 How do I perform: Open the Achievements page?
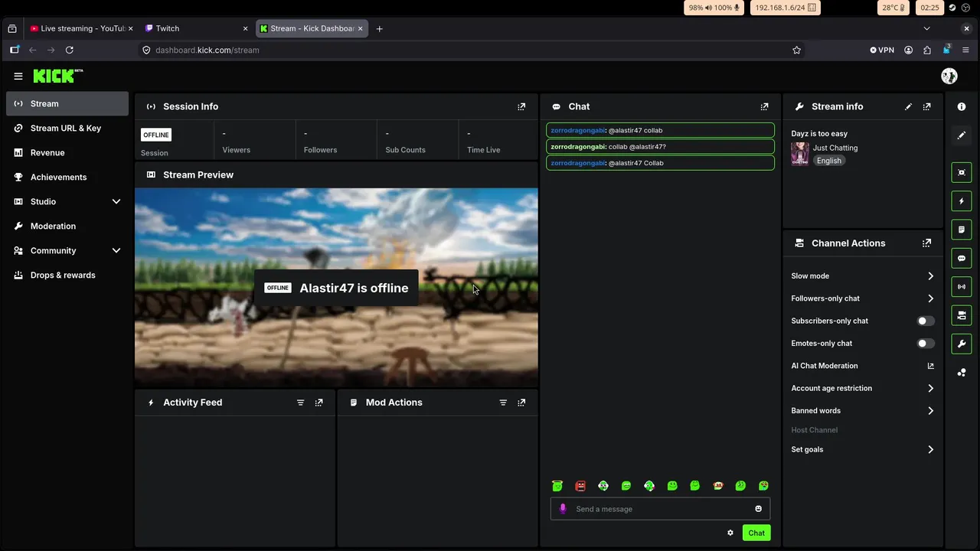click(67, 177)
